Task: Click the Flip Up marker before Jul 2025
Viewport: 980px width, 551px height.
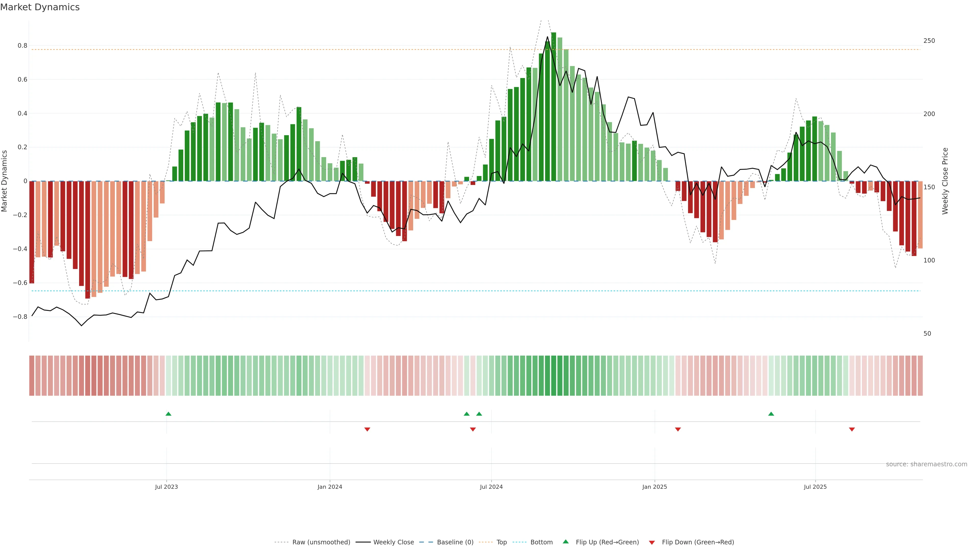Action: point(771,414)
